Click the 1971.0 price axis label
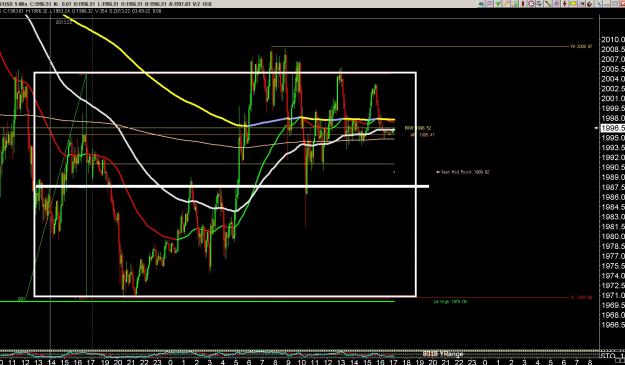The image size is (625, 365). coord(613,295)
